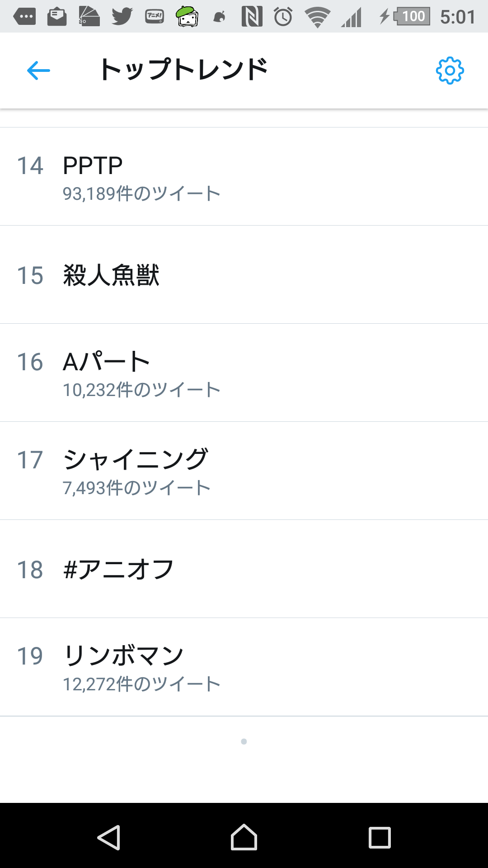Tap the alarm clock status icon
Image resolution: width=488 pixels, height=868 pixels.
coord(283,17)
